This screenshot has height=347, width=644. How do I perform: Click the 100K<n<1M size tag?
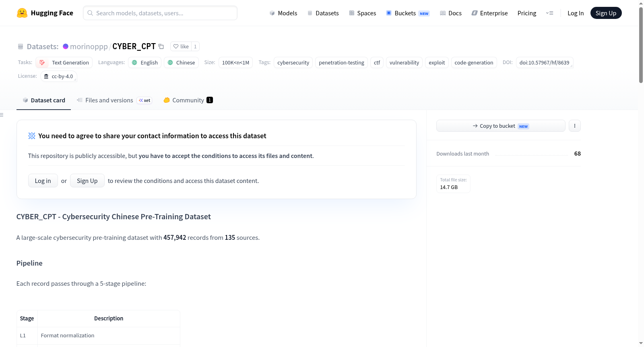[235, 62]
